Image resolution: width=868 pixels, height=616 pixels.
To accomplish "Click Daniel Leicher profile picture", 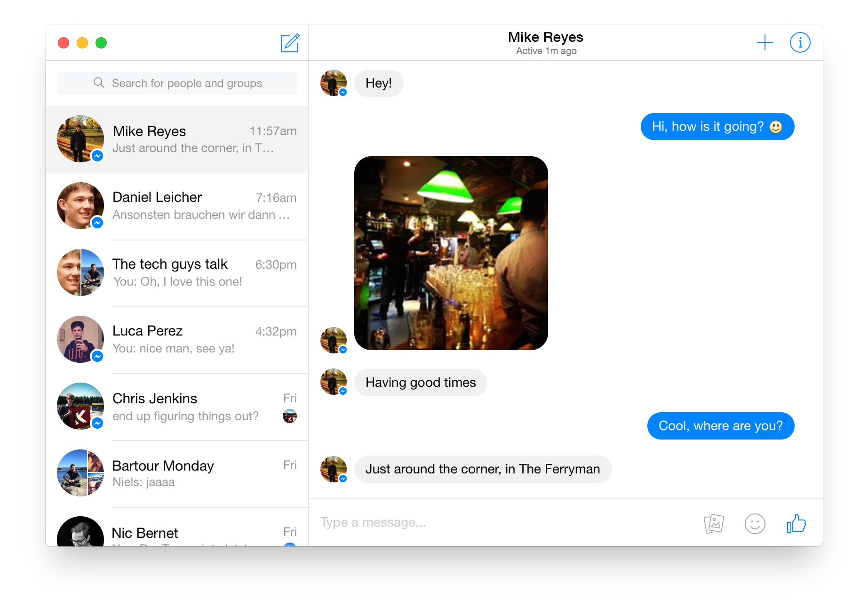I will 80,206.
